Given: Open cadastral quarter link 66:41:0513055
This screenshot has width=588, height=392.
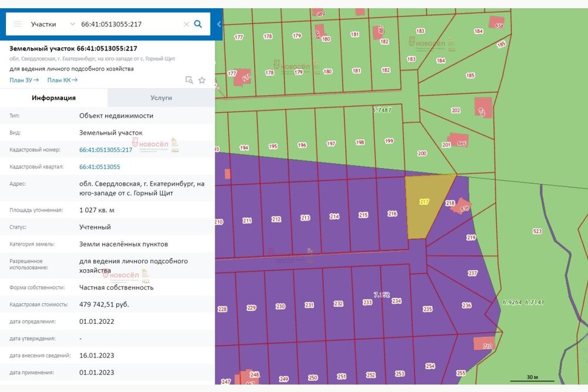Looking at the screenshot, I should 99,167.
